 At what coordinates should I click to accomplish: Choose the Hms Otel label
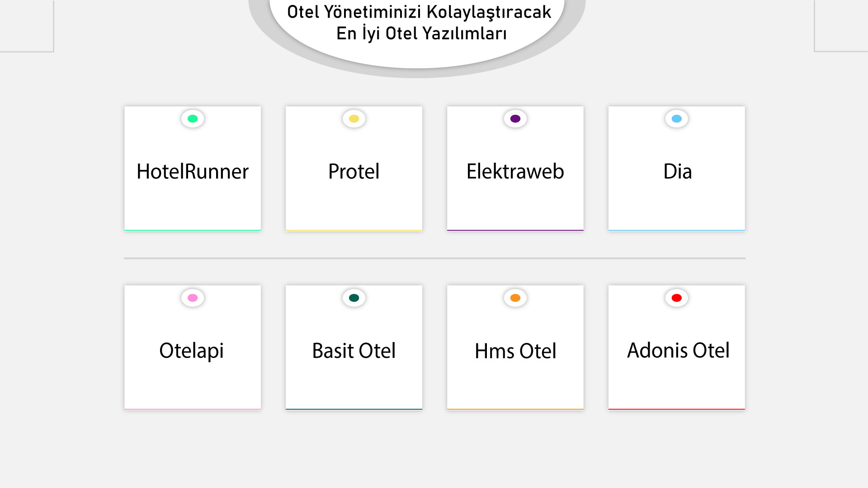(x=515, y=351)
